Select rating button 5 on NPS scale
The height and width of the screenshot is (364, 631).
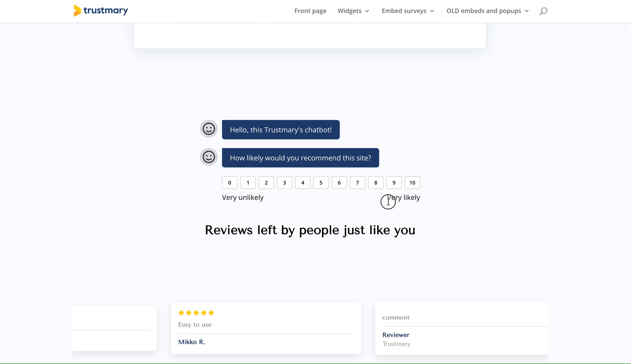(x=321, y=182)
